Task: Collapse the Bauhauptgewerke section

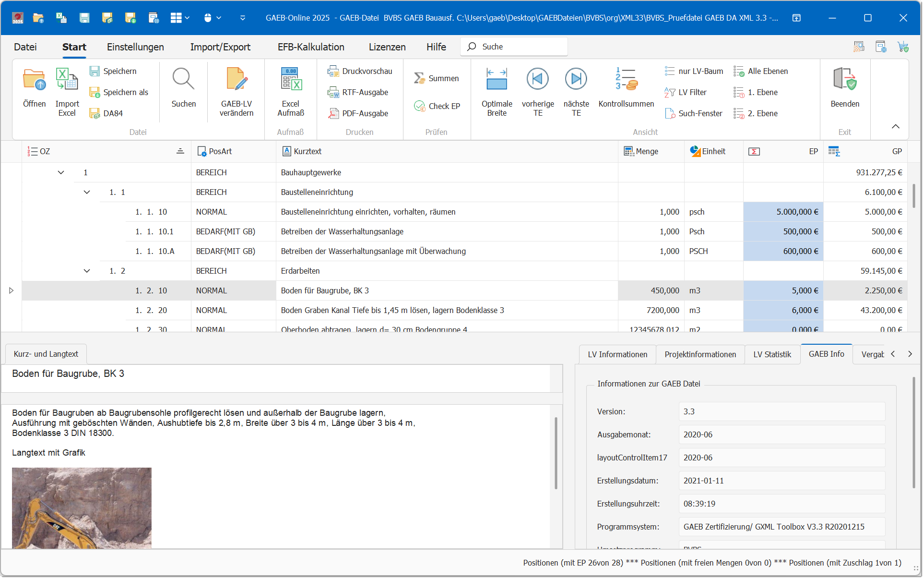Action: pyautogui.click(x=60, y=172)
